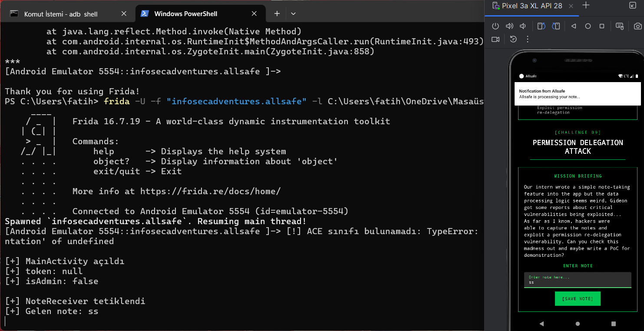Tap the green SAVE NOTE button
The height and width of the screenshot is (331, 644).
[578, 299]
